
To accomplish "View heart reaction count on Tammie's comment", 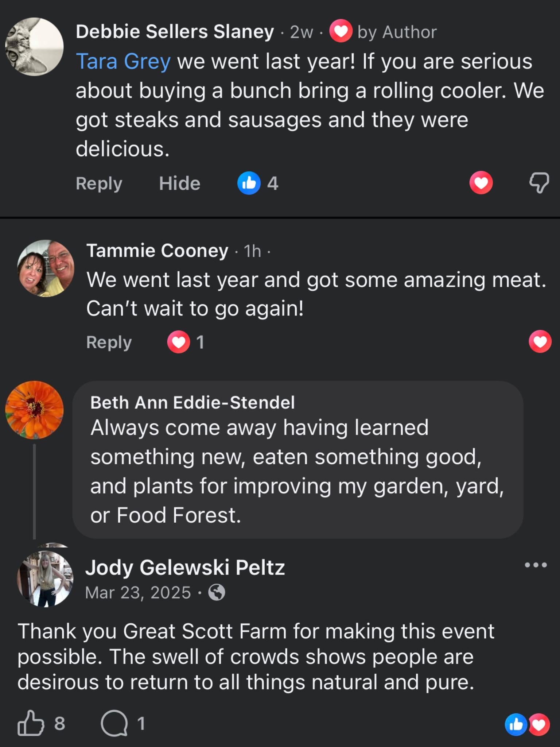I will click(186, 342).
